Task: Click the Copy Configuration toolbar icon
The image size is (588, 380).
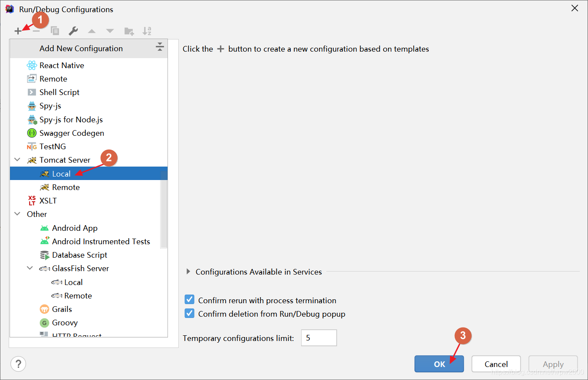Action: [55, 31]
